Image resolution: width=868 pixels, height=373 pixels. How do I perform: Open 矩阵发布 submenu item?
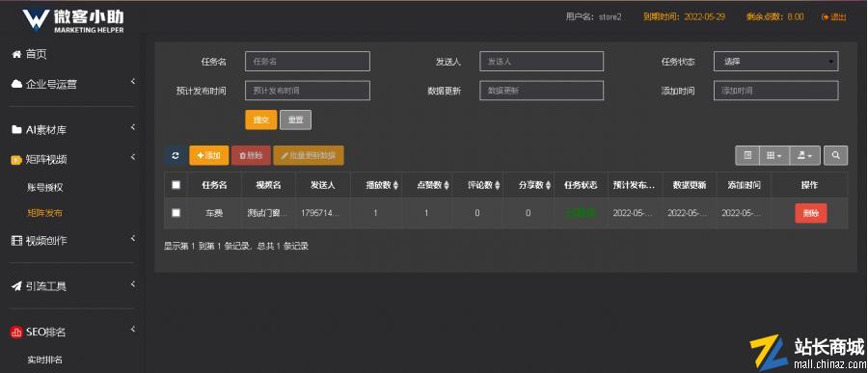coord(44,212)
